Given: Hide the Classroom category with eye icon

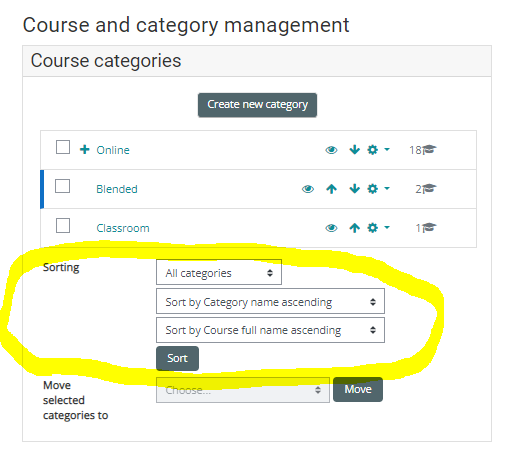Looking at the screenshot, I should [x=331, y=228].
